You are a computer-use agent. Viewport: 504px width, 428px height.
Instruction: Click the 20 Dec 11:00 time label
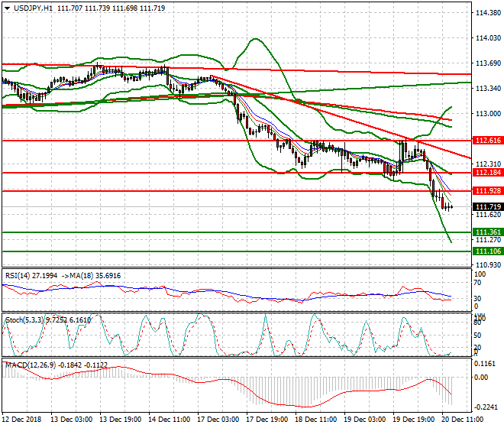click(x=461, y=420)
